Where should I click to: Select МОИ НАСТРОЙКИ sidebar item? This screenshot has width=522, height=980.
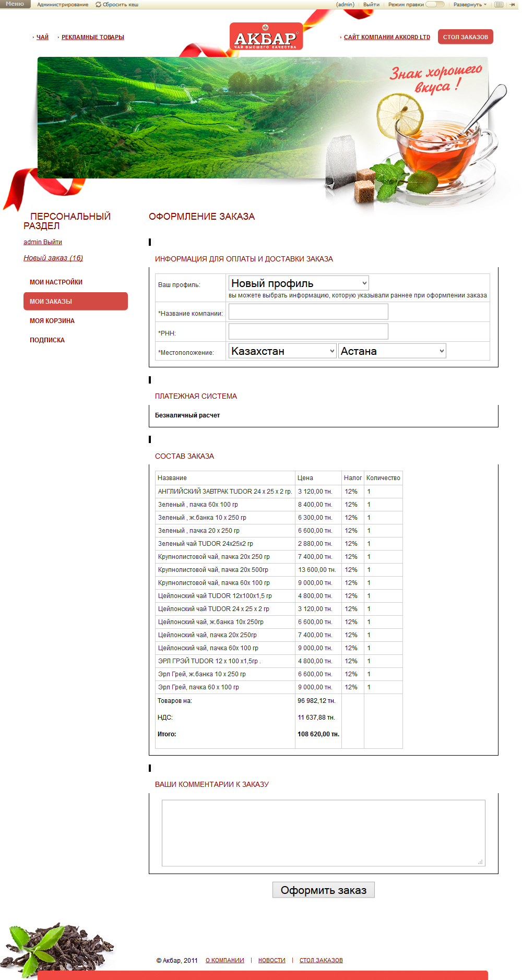pos(56,282)
